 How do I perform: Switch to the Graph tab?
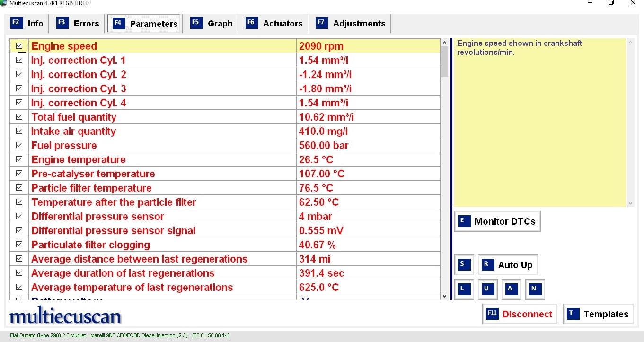pyautogui.click(x=212, y=24)
